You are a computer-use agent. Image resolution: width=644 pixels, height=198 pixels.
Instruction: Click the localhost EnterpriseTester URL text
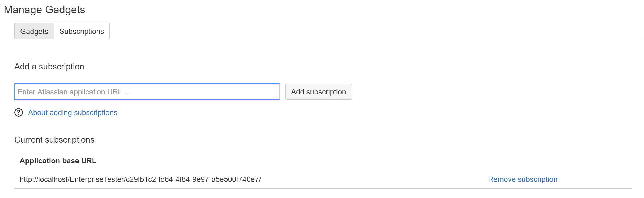point(140,179)
